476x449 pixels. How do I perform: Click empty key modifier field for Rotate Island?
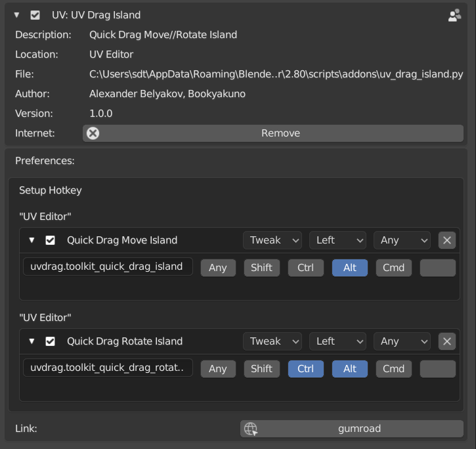pyautogui.click(x=437, y=369)
